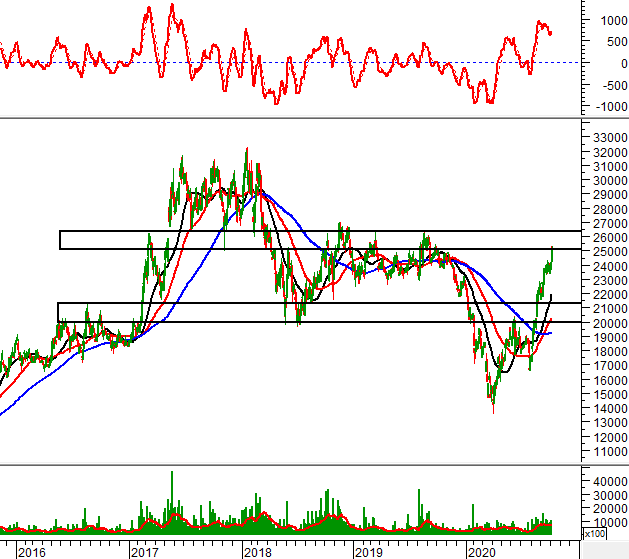The width and height of the screenshot is (629, 559).
Task: Select the 24000 price axis label
Action: point(610,266)
